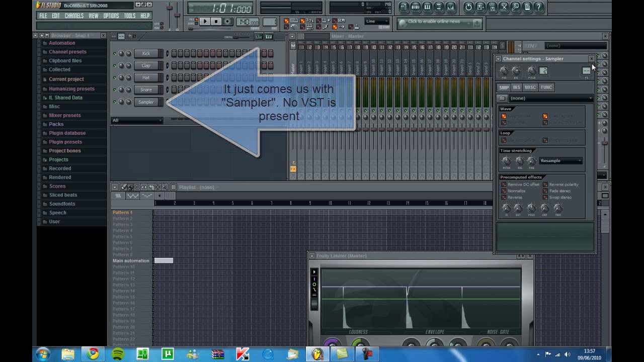Viewport: 644px width, 362px height.
Task: Click the Clap channel button
Action: coord(146,65)
